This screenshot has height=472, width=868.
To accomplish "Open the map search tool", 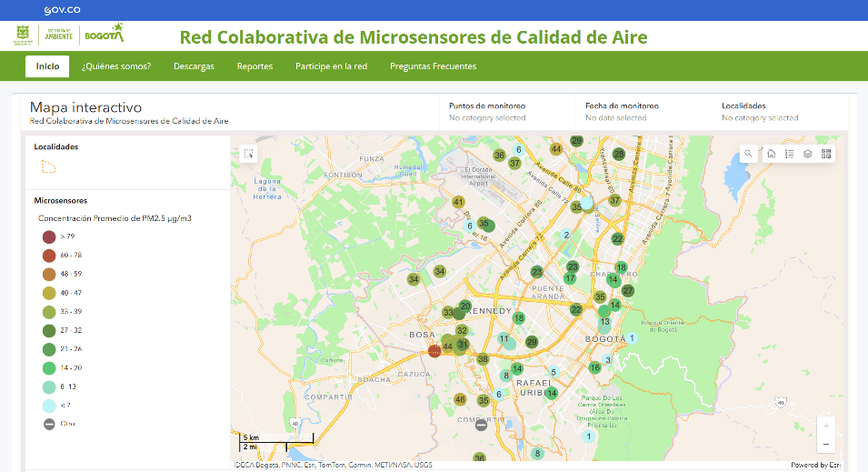I will 748,154.
